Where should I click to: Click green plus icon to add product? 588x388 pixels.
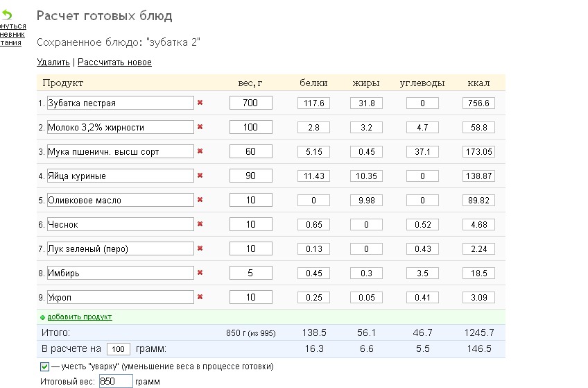click(42, 317)
